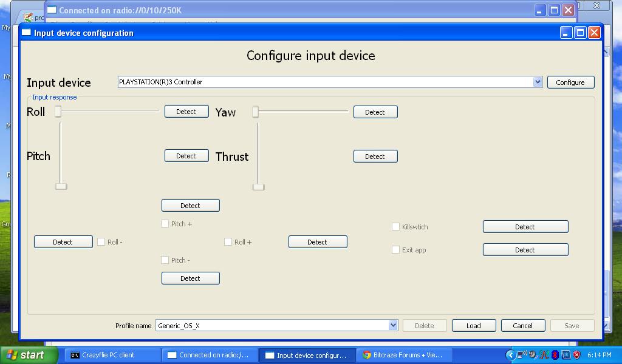Click the Roll horizontal slider handle
This screenshot has height=364, width=622.
coord(58,111)
